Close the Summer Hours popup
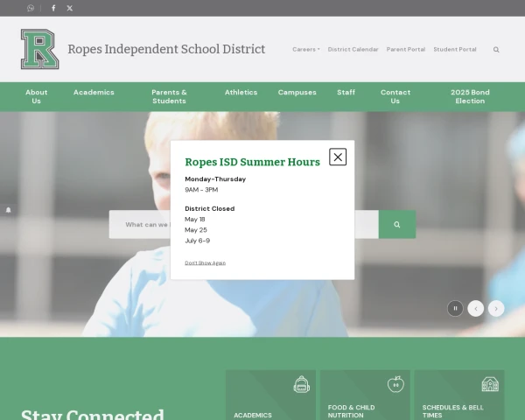Image resolution: width=525 pixels, height=420 pixels. coord(338,157)
